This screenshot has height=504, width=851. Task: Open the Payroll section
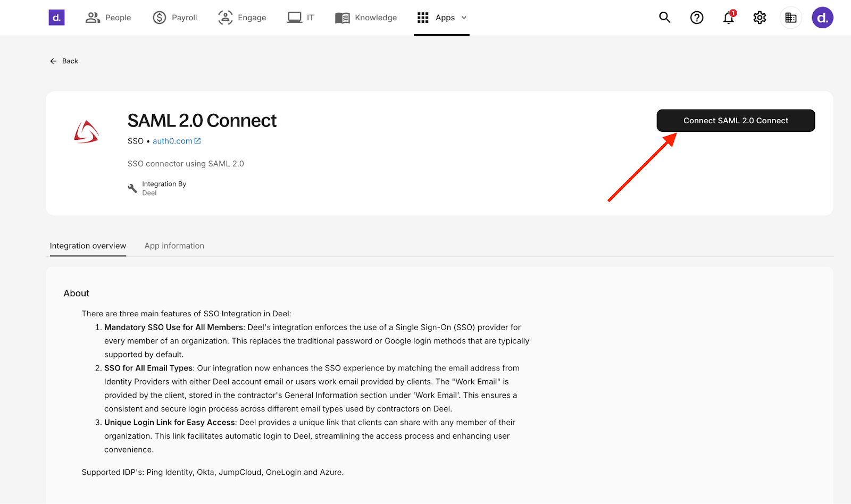click(x=175, y=18)
